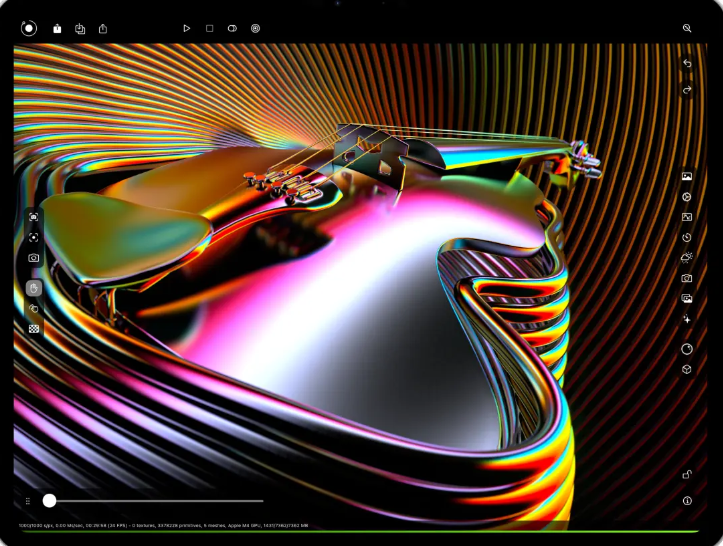Click the dotted grip handle beside the slider
Image resolution: width=723 pixels, height=546 pixels.
(28, 501)
